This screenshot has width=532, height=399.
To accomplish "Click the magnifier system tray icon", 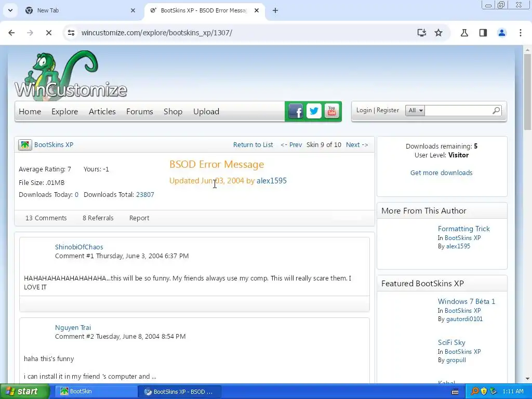I will [x=475, y=391].
